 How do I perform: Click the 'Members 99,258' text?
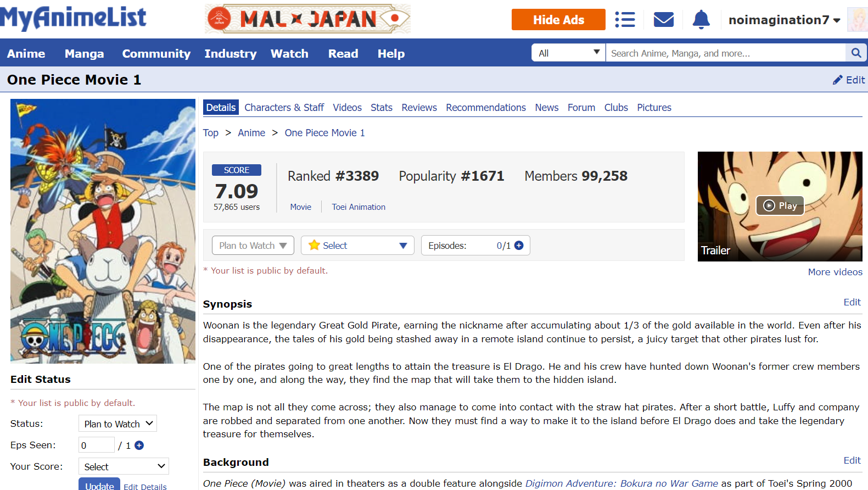pyautogui.click(x=576, y=176)
